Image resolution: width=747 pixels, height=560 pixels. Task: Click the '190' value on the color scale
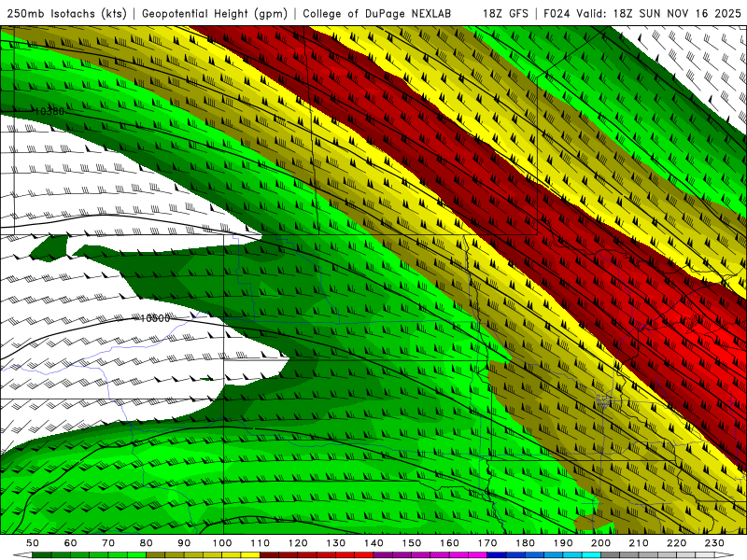(x=563, y=543)
